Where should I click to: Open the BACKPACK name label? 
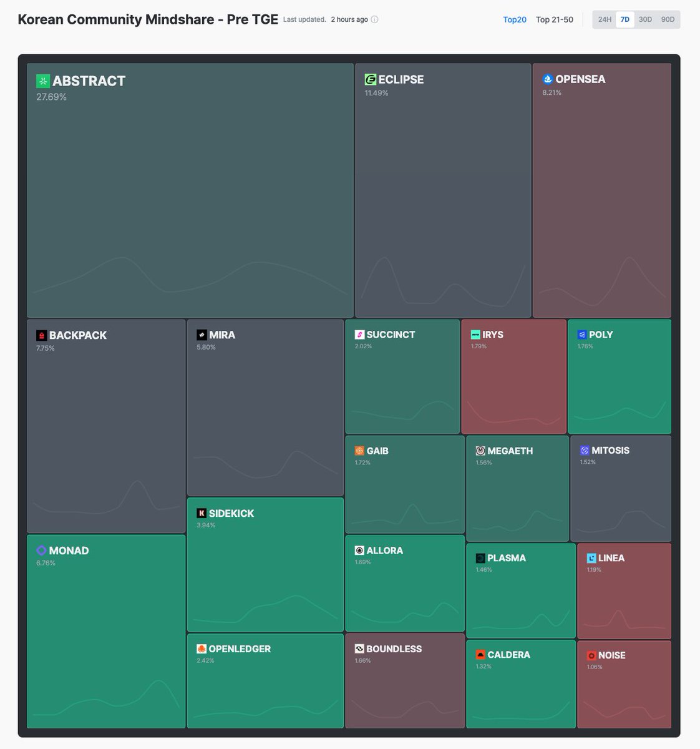tap(78, 335)
